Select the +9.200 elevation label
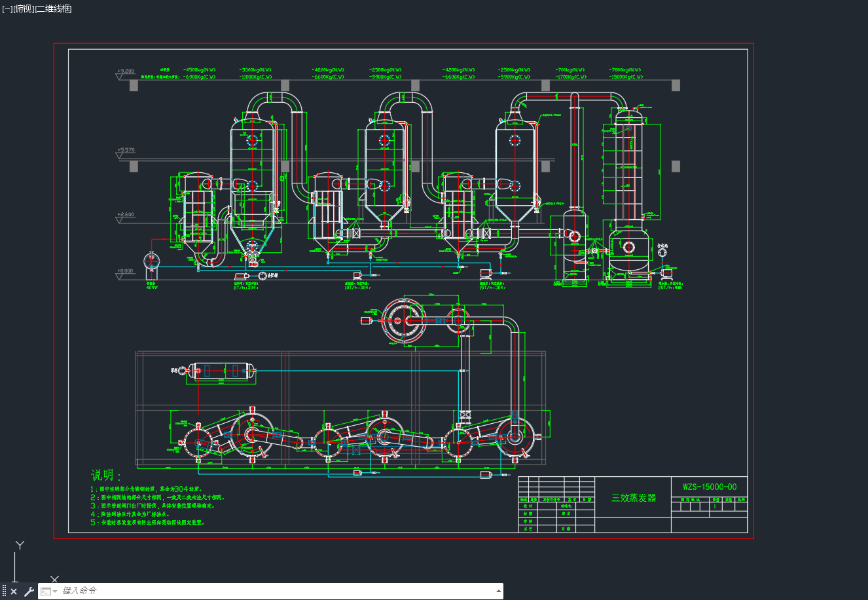The height and width of the screenshot is (600, 868). [126, 71]
